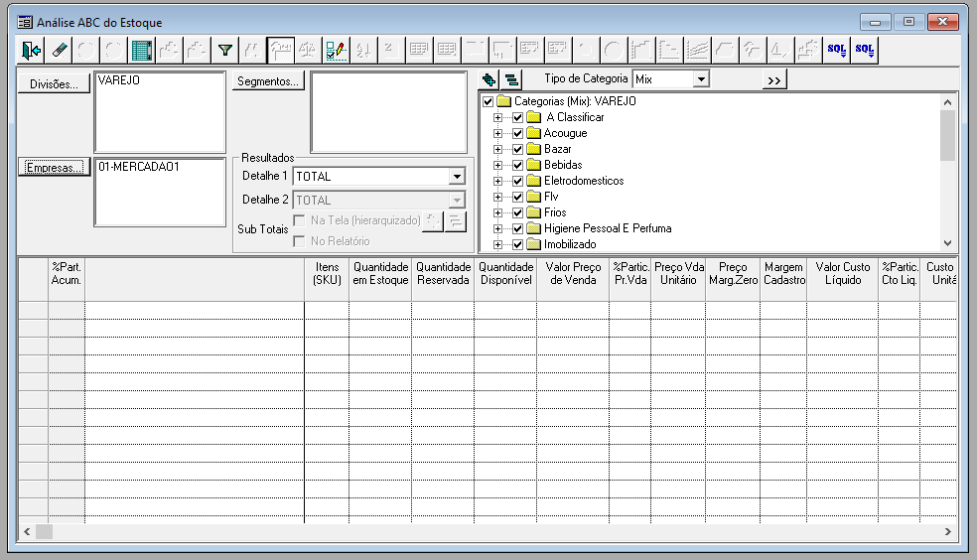The image size is (977, 560).
Task: Click the binoculars search icon
Action: (252, 50)
